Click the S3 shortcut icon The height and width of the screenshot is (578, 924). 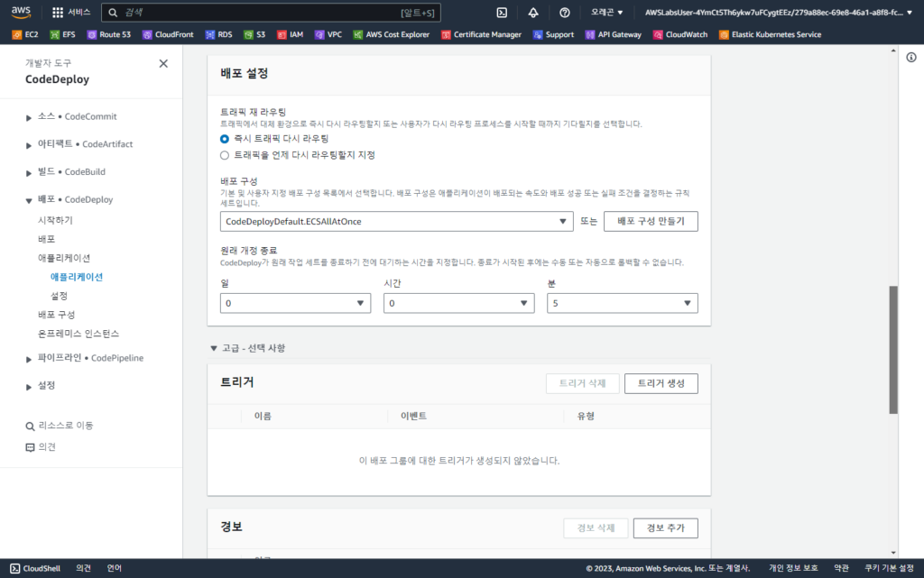248,35
